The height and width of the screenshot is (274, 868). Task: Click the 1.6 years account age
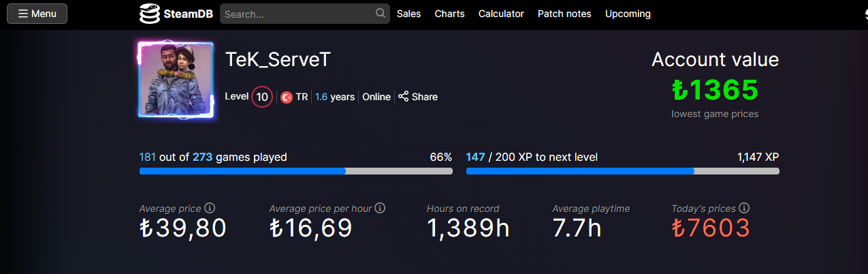click(335, 97)
